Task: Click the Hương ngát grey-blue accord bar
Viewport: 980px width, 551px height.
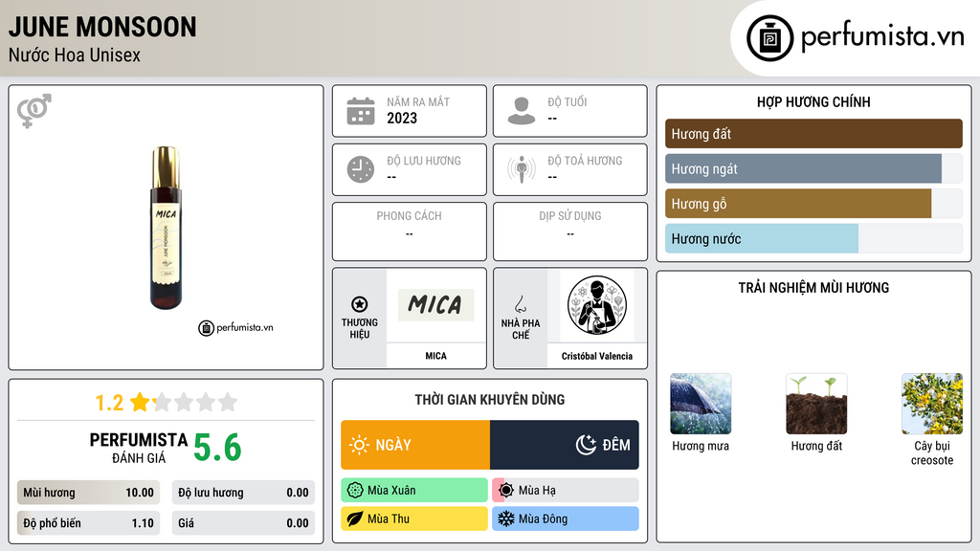Action: (x=803, y=168)
